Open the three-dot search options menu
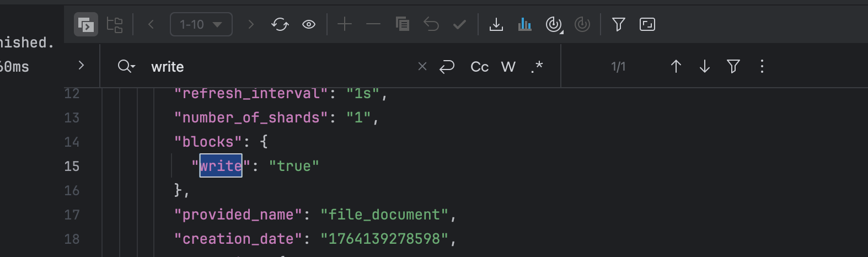Image resolution: width=868 pixels, height=257 pixels. pos(762,67)
